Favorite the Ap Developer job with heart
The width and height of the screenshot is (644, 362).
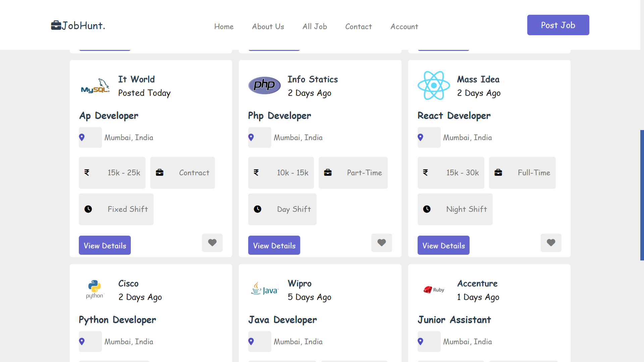[212, 243]
